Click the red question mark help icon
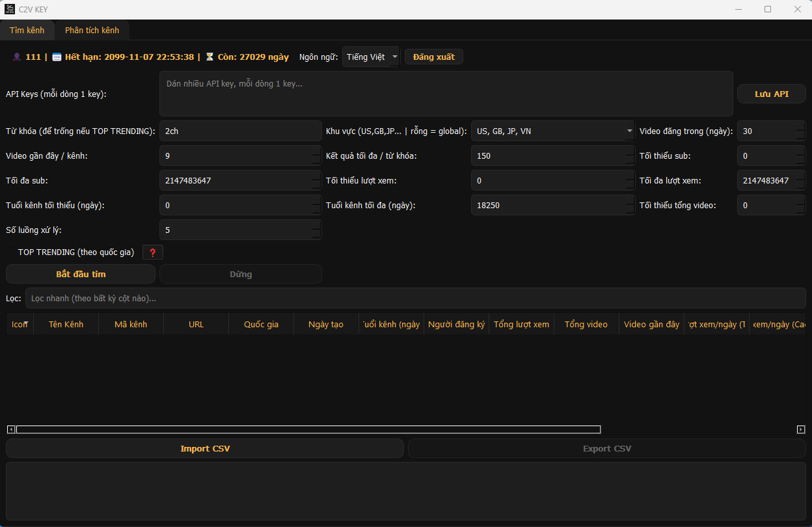The width and height of the screenshot is (812, 527). pyautogui.click(x=153, y=252)
